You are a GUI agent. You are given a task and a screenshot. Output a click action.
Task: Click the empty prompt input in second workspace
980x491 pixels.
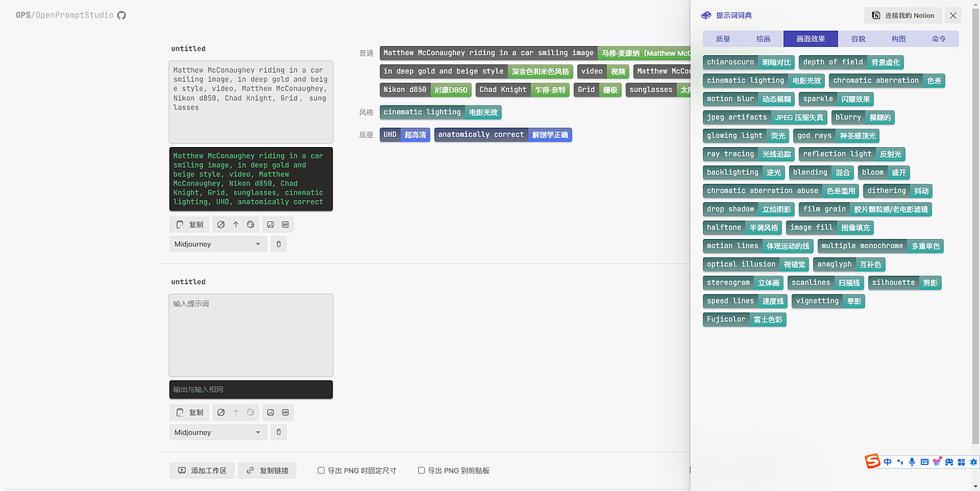(x=251, y=335)
